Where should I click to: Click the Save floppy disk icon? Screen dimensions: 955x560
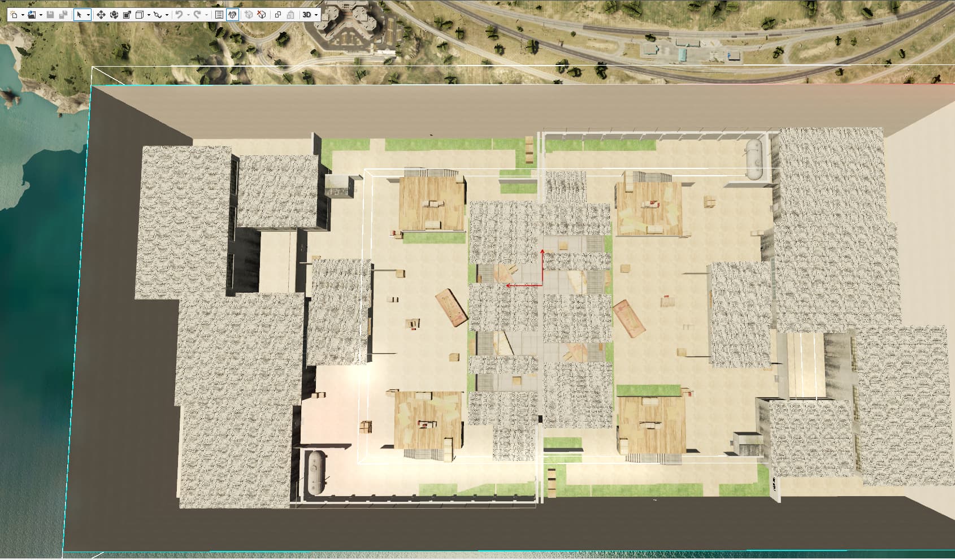(x=50, y=15)
